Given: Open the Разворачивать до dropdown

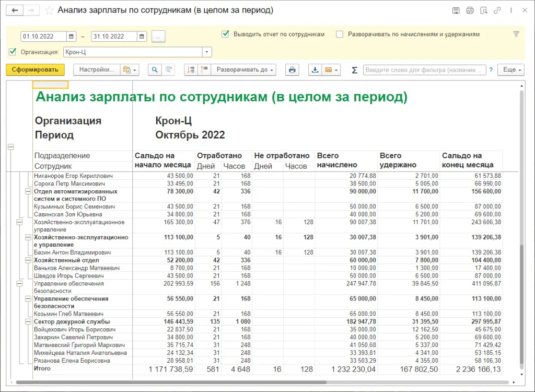Looking at the screenshot, I should (x=271, y=70).
